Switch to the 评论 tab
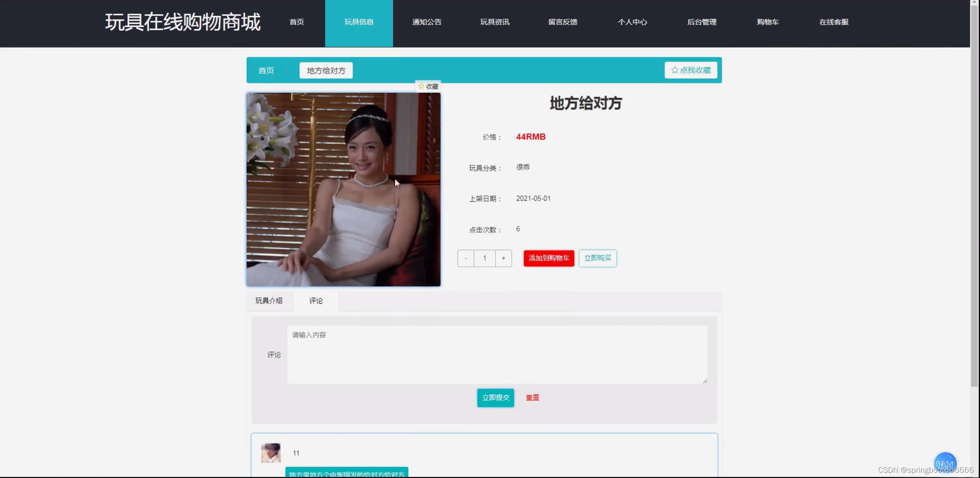The image size is (980, 478). click(316, 301)
